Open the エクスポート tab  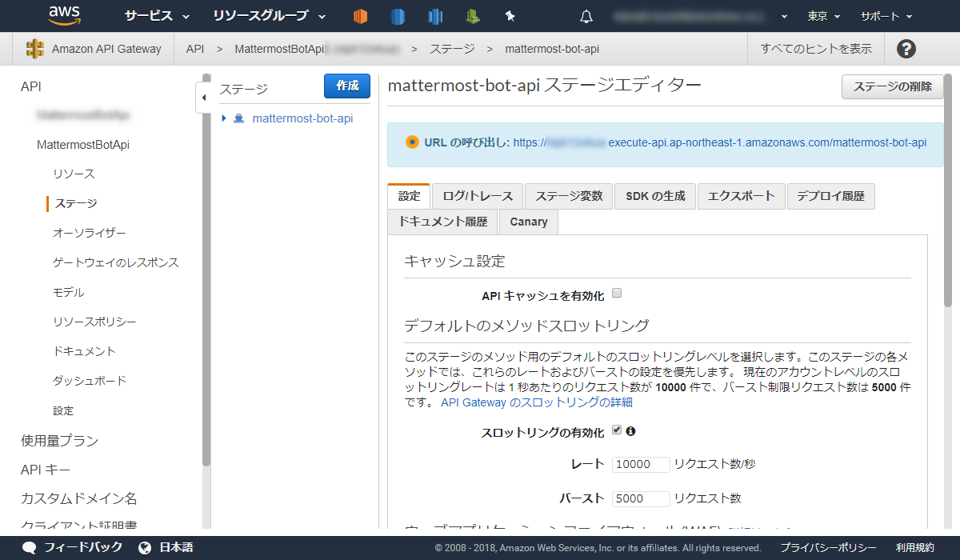pyautogui.click(x=741, y=196)
